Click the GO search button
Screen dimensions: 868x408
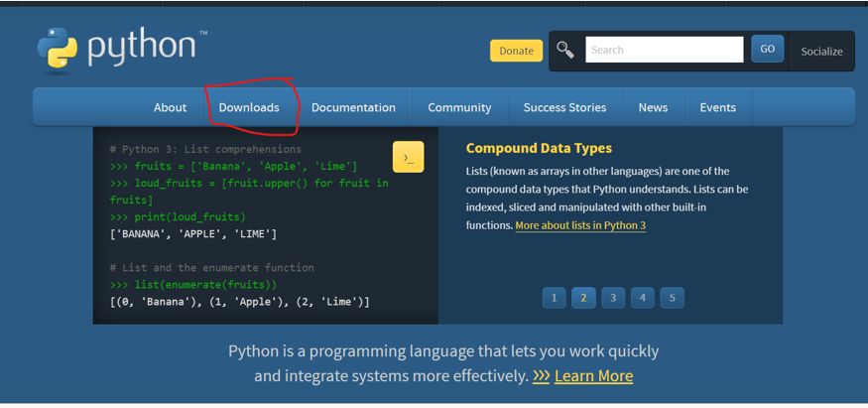tap(767, 49)
